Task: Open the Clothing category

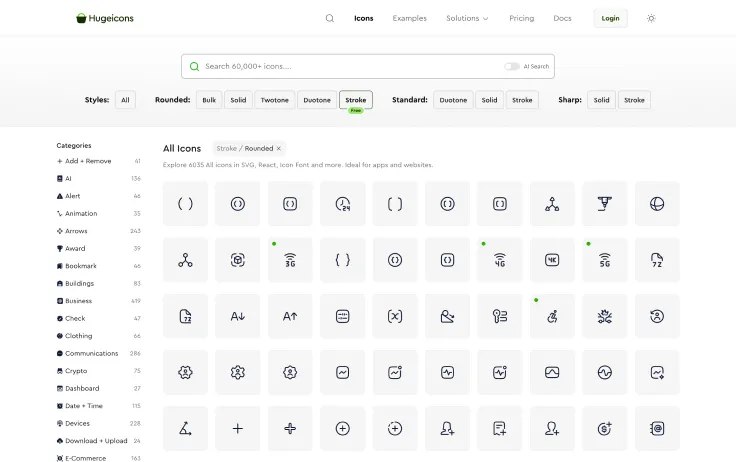Action: (x=99, y=336)
